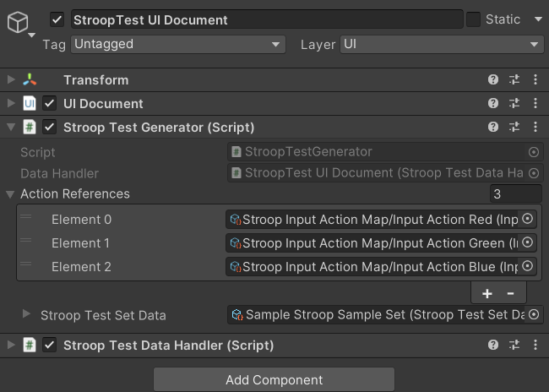
Task: Expand Stroop Test Data Handler component
Action: [x=11, y=345]
